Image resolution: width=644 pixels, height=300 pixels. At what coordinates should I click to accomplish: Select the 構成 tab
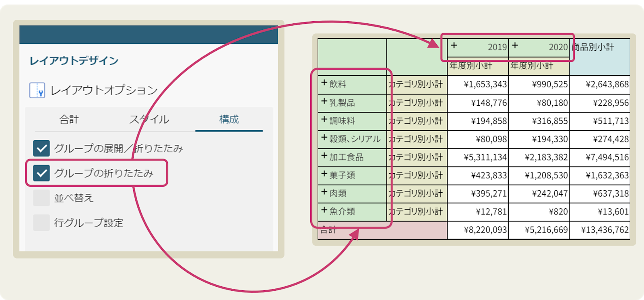click(x=229, y=119)
